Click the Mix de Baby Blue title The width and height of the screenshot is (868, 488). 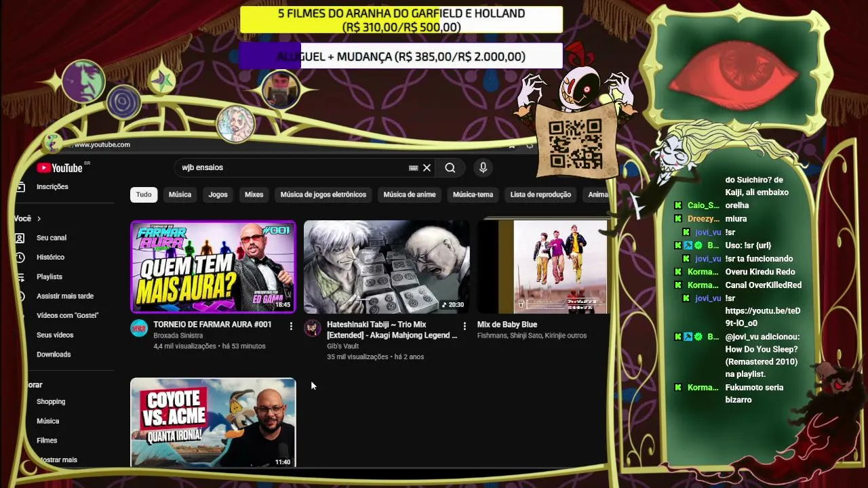507,325
